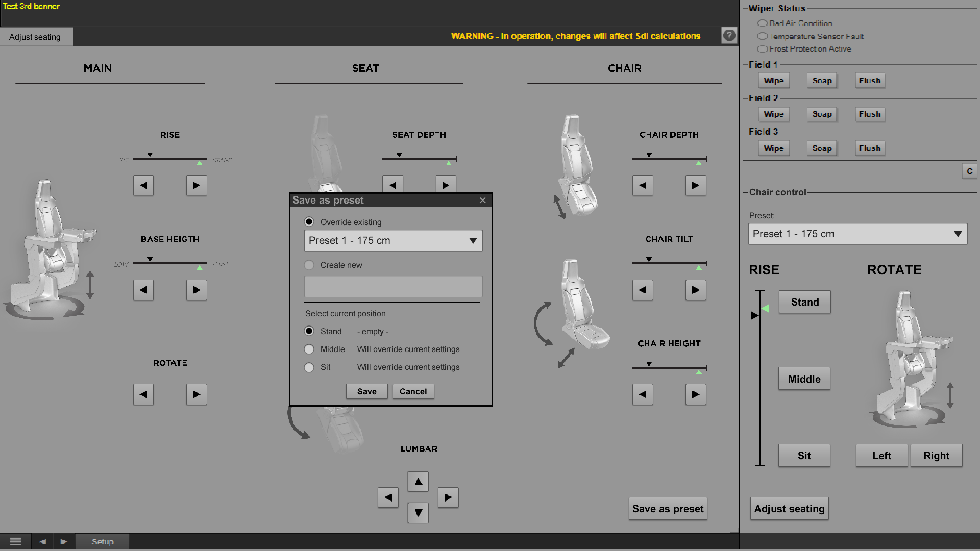Decrease CHAIR TILT left arrow

(x=643, y=290)
